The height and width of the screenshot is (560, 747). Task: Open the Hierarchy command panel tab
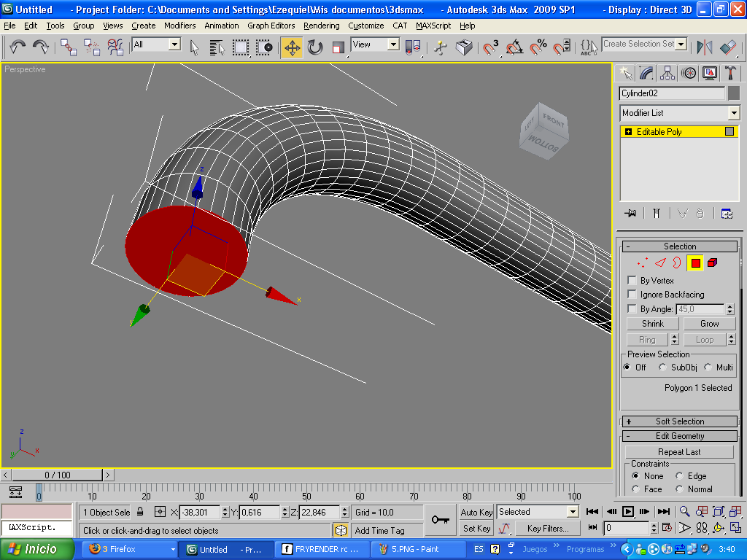[x=667, y=73]
